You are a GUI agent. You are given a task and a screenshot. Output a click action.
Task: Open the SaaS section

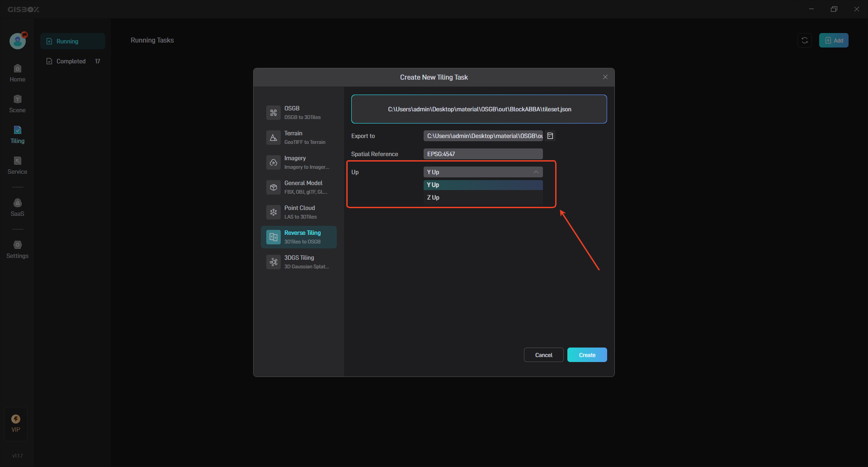(x=17, y=208)
